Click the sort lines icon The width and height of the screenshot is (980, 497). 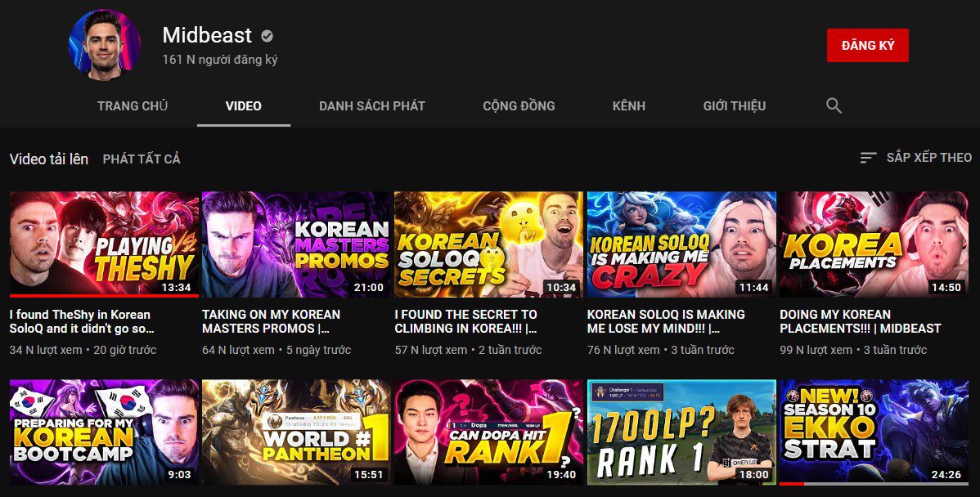tap(868, 158)
